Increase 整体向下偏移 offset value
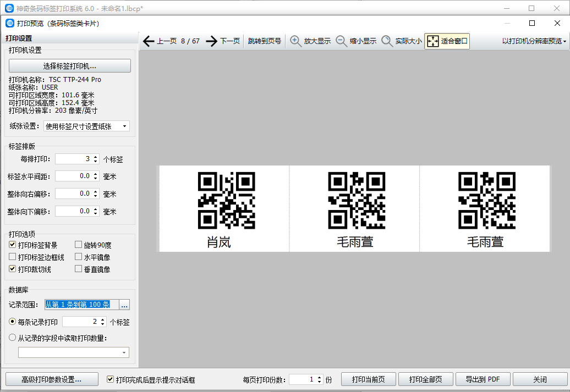 (96, 209)
